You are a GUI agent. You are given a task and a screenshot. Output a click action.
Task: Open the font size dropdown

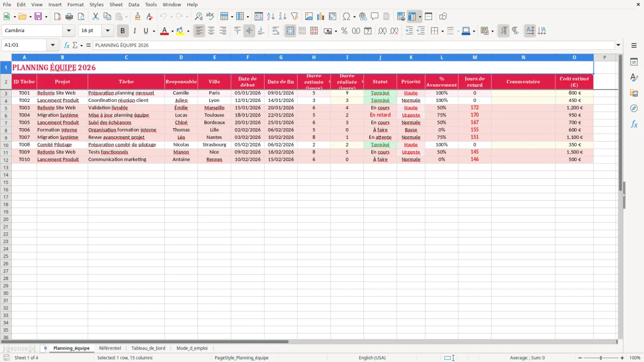[x=107, y=31]
